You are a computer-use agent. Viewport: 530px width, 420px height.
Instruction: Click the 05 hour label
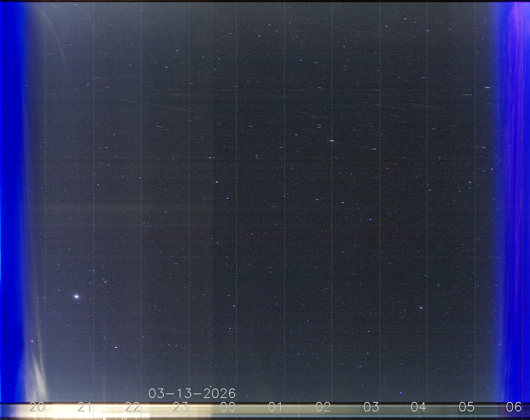[x=466, y=407]
